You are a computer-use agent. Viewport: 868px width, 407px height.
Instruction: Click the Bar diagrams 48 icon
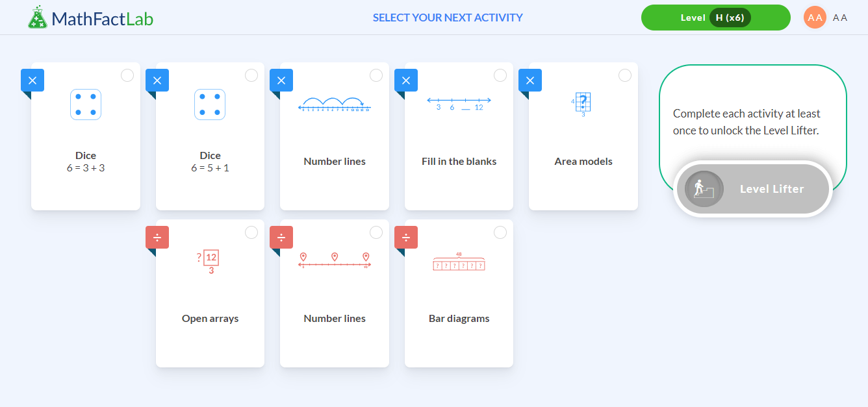(x=459, y=262)
